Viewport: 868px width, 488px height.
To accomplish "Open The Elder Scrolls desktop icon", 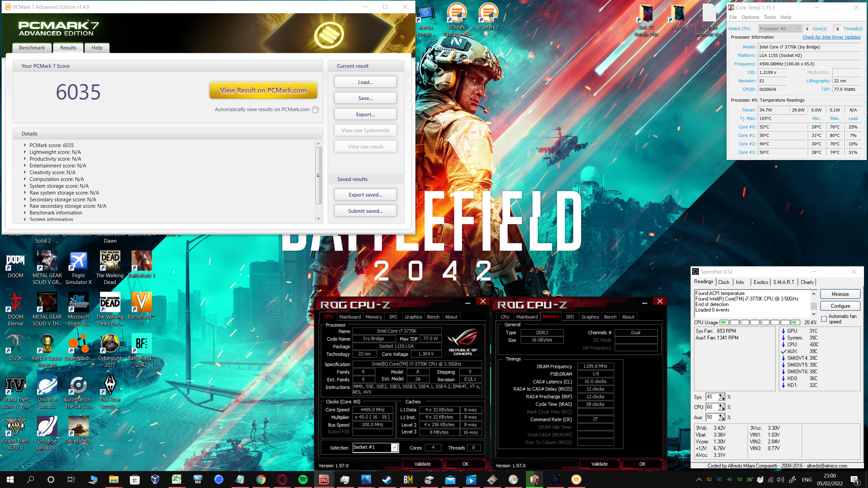I will coord(110,392).
